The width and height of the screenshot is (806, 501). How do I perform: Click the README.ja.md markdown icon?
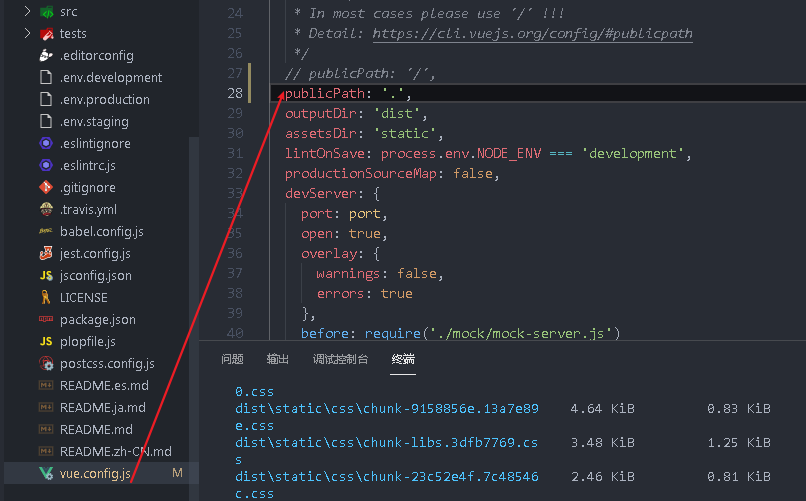click(46, 407)
